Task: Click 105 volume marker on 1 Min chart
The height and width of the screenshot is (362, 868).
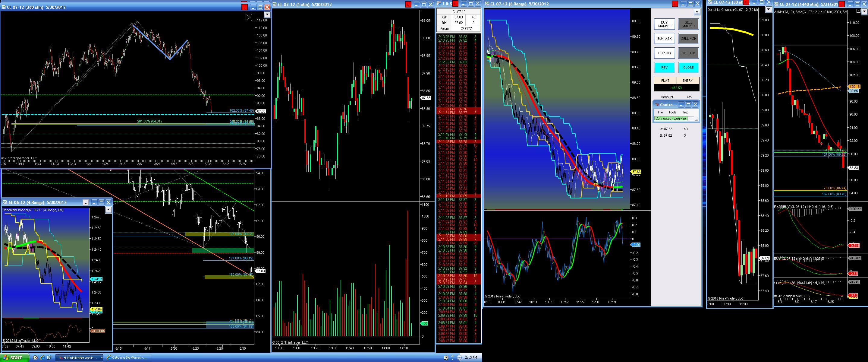Action: (x=424, y=324)
